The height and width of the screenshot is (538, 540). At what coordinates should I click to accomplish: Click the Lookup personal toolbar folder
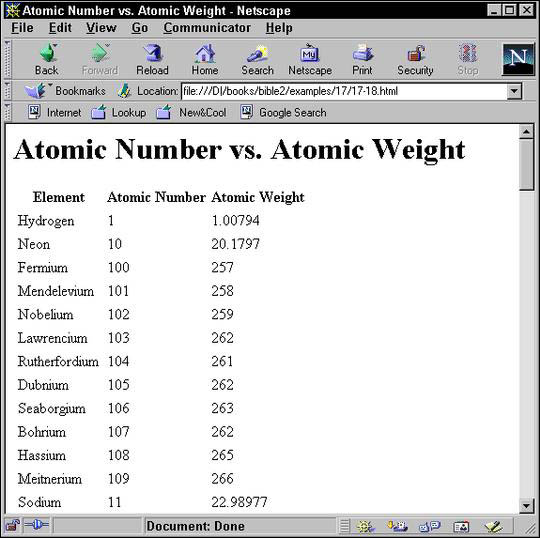pos(119,112)
